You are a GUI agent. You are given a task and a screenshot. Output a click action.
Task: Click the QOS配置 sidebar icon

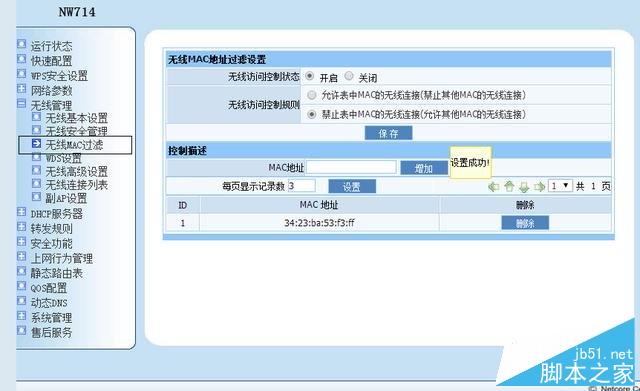(x=22, y=286)
